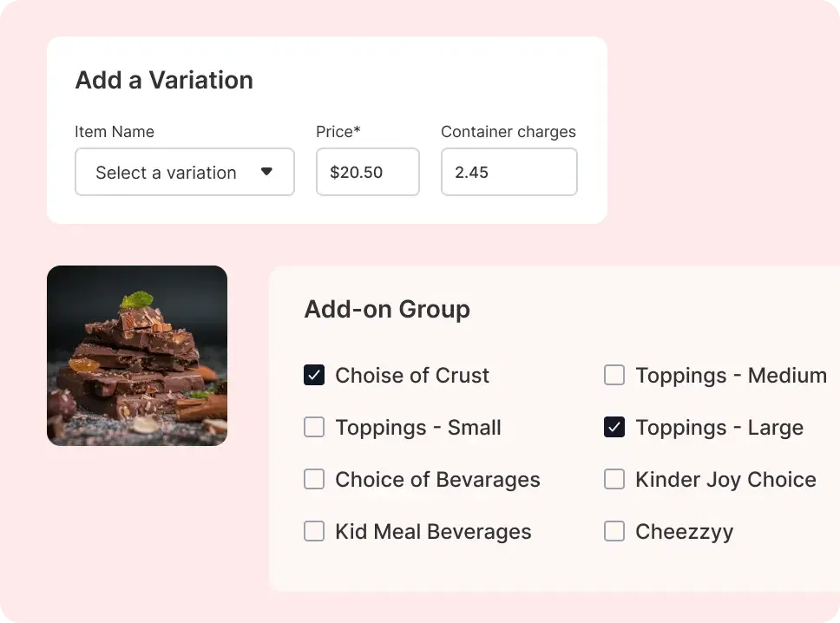Viewport: 840px width, 623px height.
Task: Click the dropdown chevron next to Select a variation
Action: [x=266, y=172]
